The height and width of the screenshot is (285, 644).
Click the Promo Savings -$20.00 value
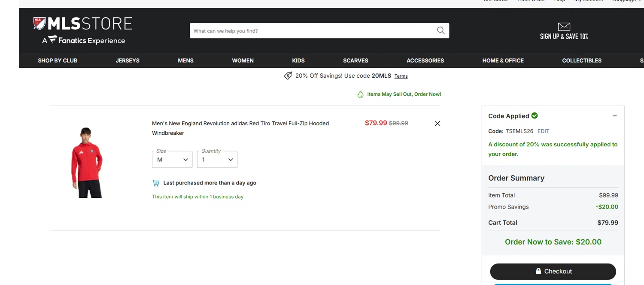[607, 207]
